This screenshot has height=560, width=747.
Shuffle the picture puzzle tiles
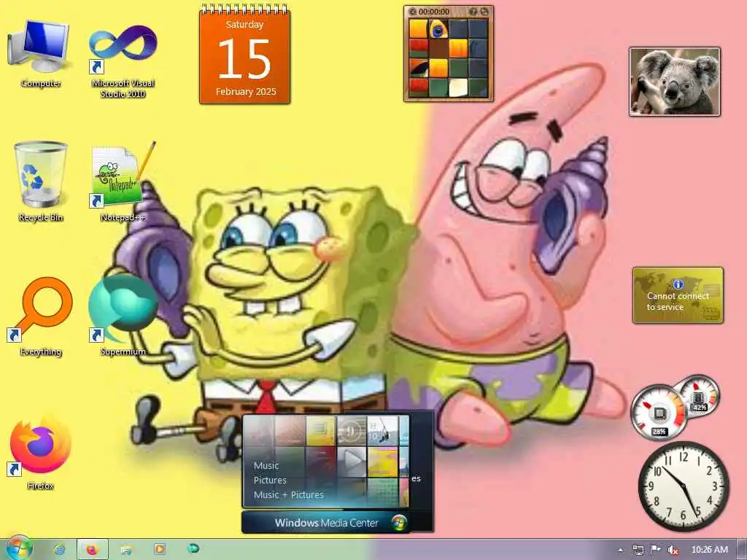click(484, 12)
